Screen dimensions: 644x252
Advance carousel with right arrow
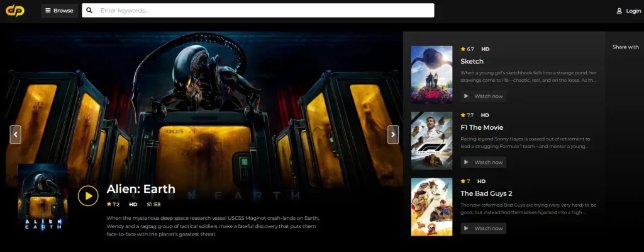point(392,134)
